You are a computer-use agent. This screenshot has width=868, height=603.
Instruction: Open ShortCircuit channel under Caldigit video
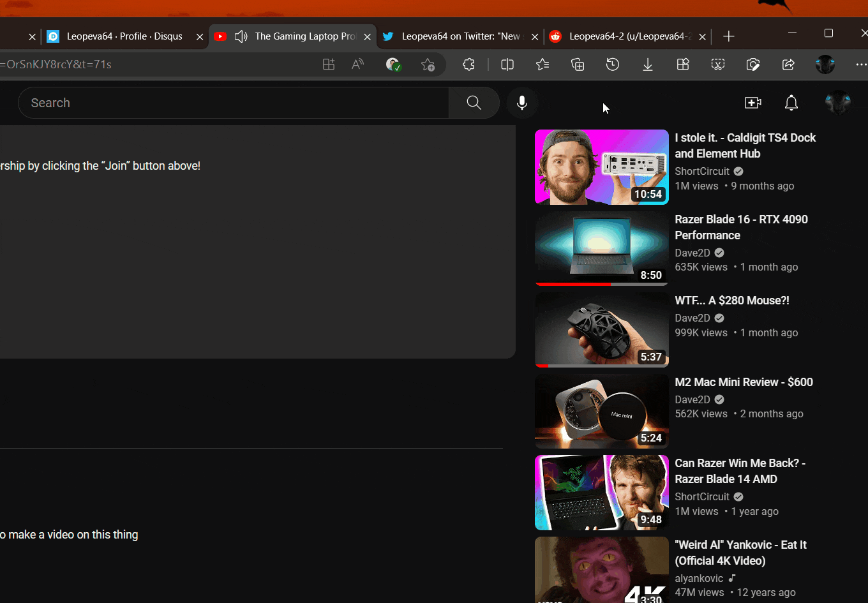702,171
